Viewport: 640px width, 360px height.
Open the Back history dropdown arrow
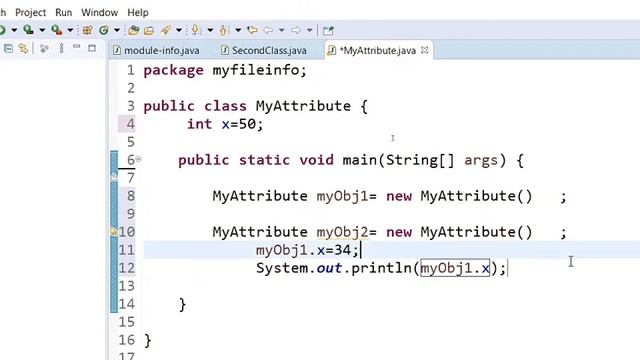pos(281,30)
